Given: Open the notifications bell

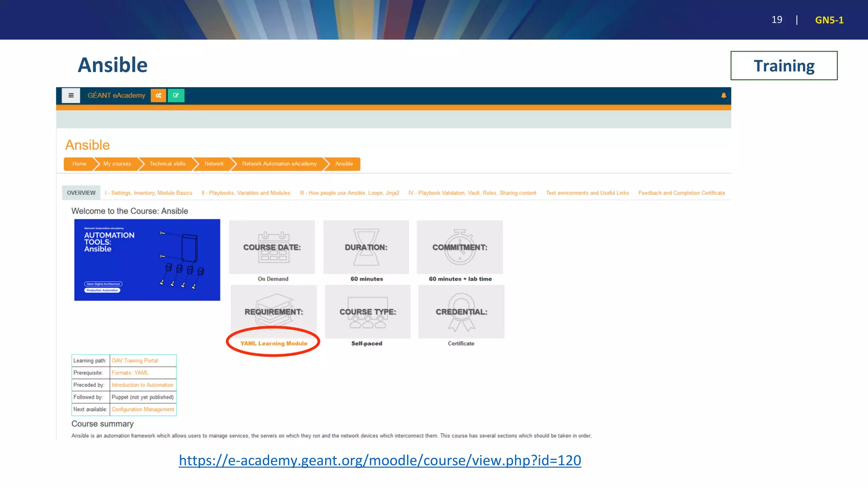Looking at the screenshot, I should click(723, 96).
